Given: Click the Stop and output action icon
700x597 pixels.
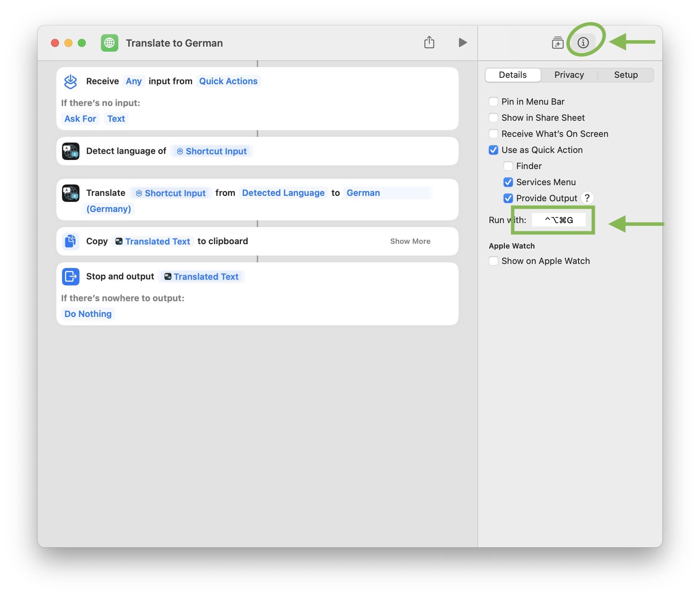Looking at the screenshot, I should [x=71, y=276].
